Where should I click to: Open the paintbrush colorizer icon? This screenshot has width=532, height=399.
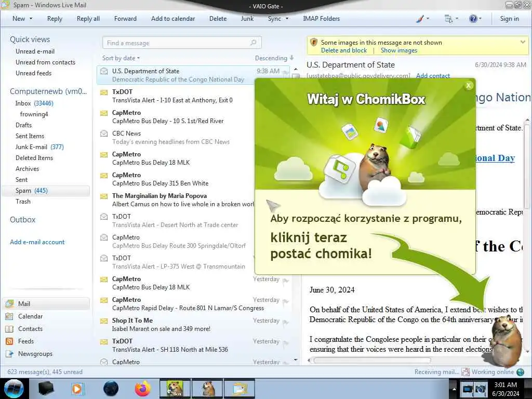click(x=420, y=19)
